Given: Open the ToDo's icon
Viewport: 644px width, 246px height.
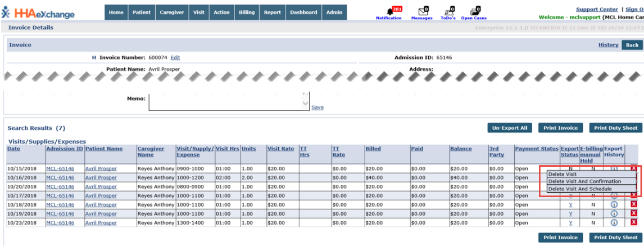Looking at the screenshot, I should click(448, 11).
